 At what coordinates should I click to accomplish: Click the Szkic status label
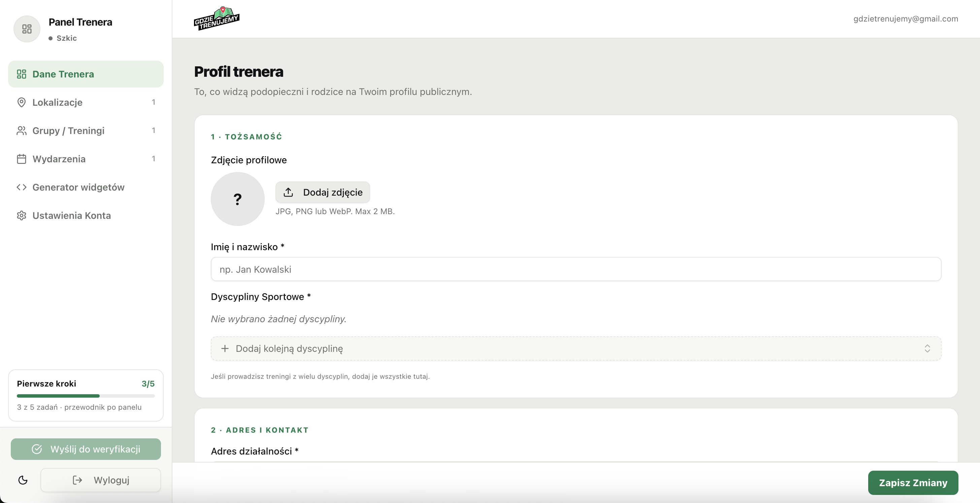67,38
